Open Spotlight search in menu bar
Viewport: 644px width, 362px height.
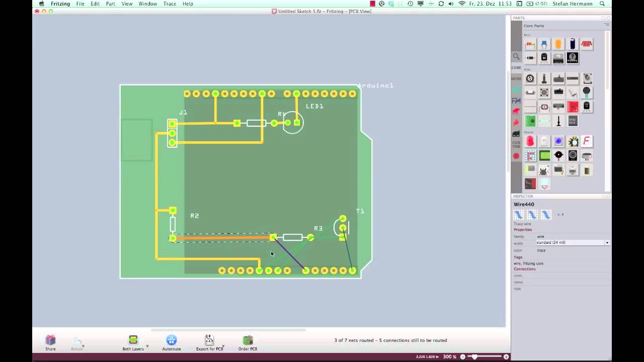(x=602, y=4)
